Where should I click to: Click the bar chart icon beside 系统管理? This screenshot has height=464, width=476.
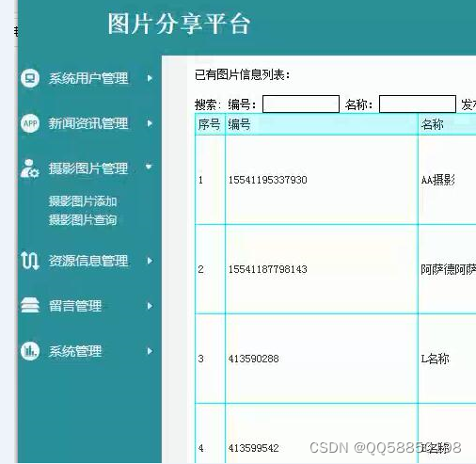[x=30, y=351]
